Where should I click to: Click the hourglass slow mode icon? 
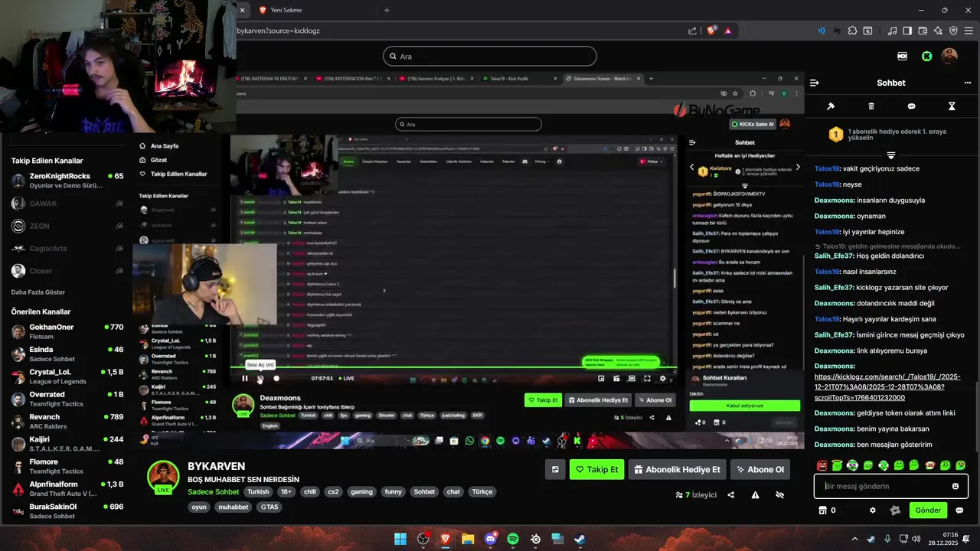pyautogui.click(x=952, y=106)
